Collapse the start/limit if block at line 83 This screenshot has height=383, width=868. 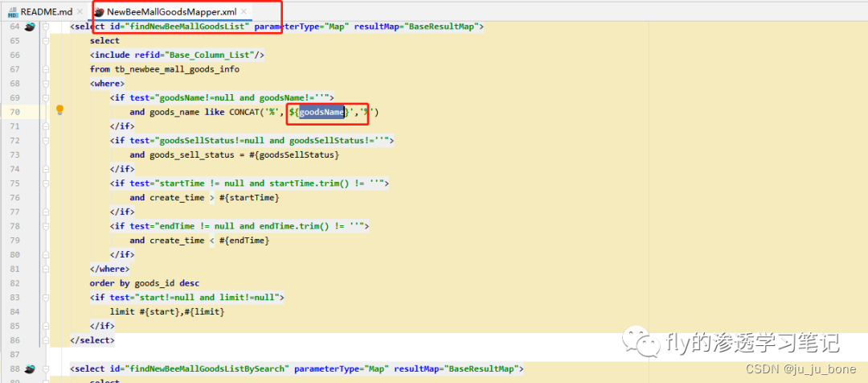click(45, 297)
